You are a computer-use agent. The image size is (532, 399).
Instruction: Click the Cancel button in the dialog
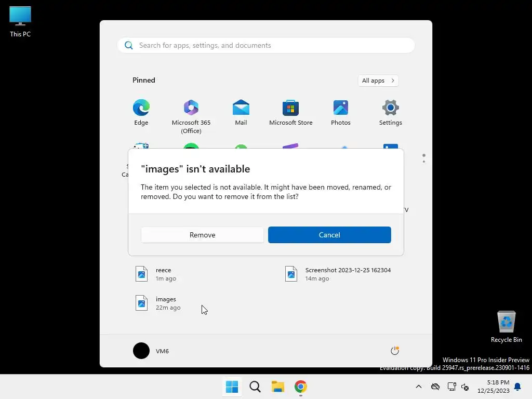329,235
